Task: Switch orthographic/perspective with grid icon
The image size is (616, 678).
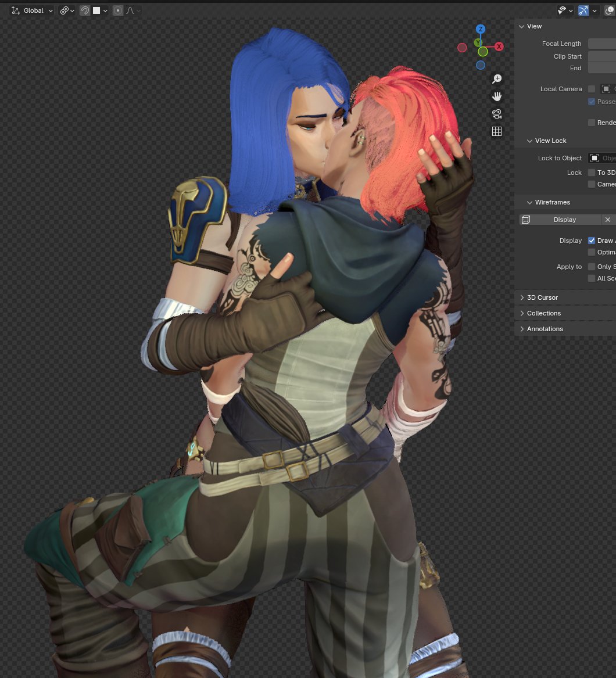Action: [x=497, y=131]
